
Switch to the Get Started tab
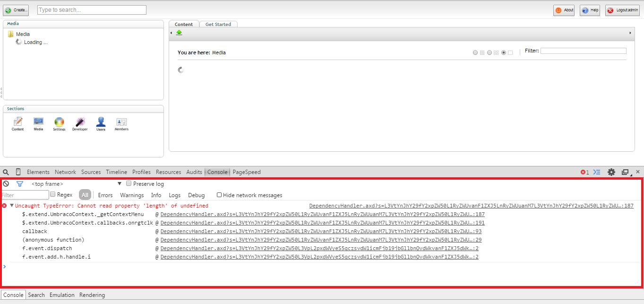pos(218,25)
